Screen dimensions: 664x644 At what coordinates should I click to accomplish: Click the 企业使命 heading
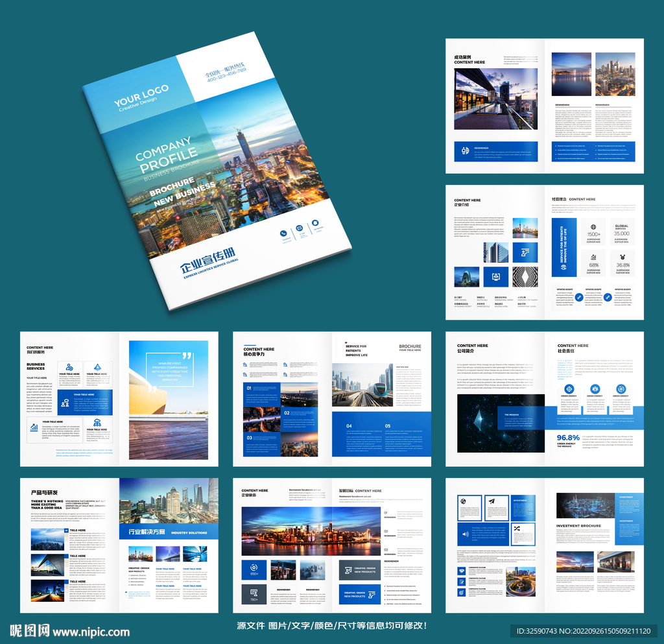coord(248,495)
